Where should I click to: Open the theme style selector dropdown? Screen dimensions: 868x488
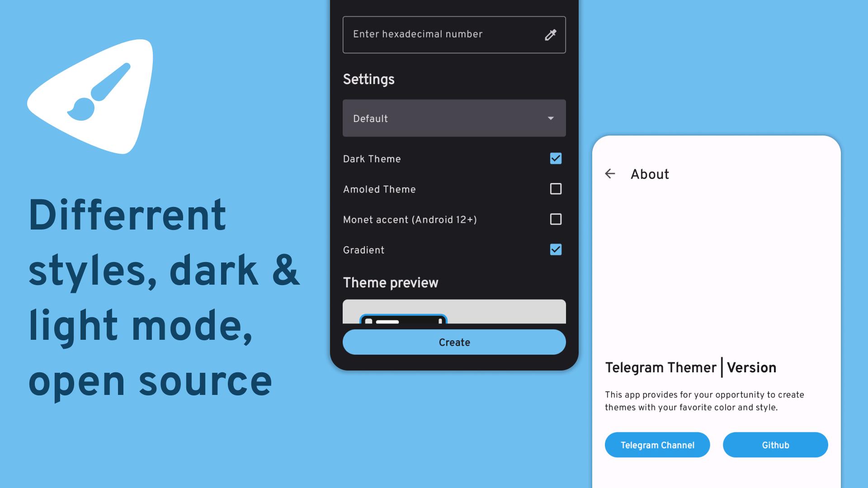pos(454,118)
